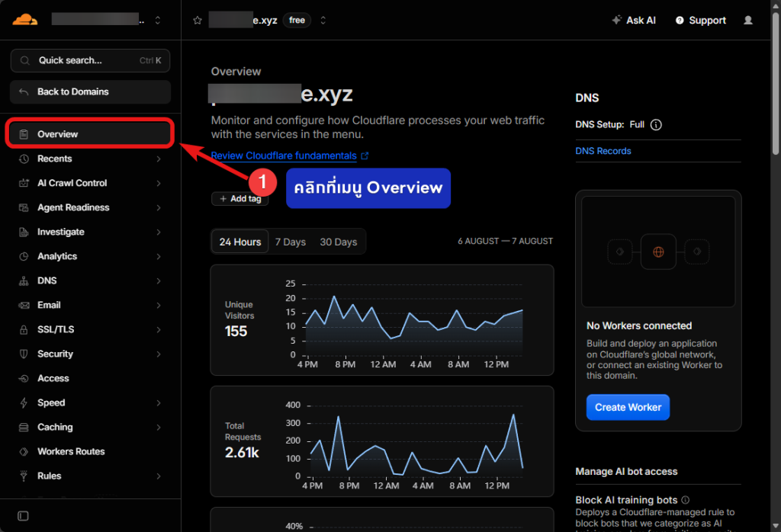Click the Email envelope icon
The width and height of the screenshot is (781, 532).
[x=24, y=305]
